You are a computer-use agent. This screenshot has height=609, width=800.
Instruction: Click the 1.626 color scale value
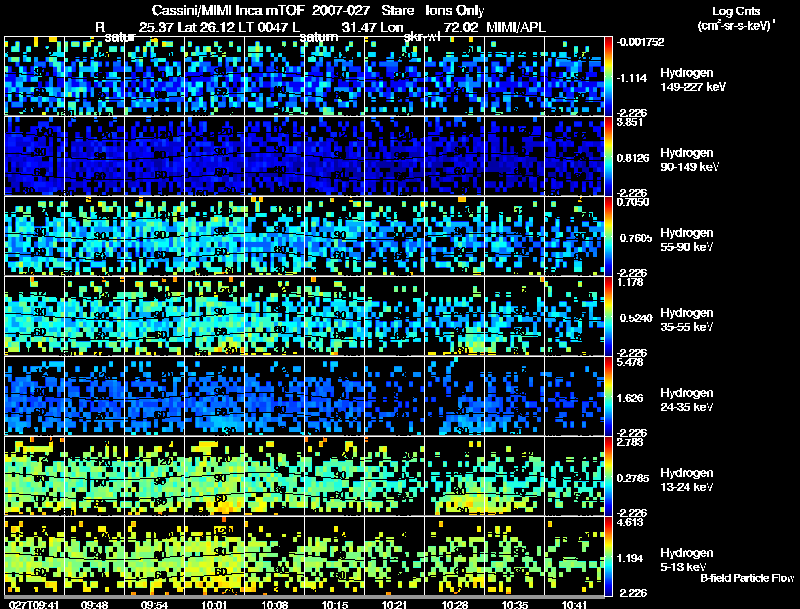pyautogui.click(x=630, y=398)
